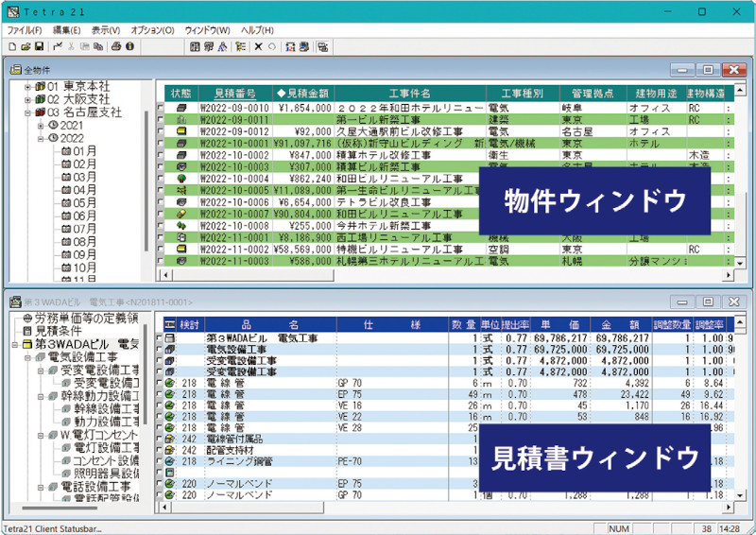This screenshot has height=535, width=756.
Task: Click the blue letter A icon in toolbar
Action: pyautogui.click(x=222, y=47)
